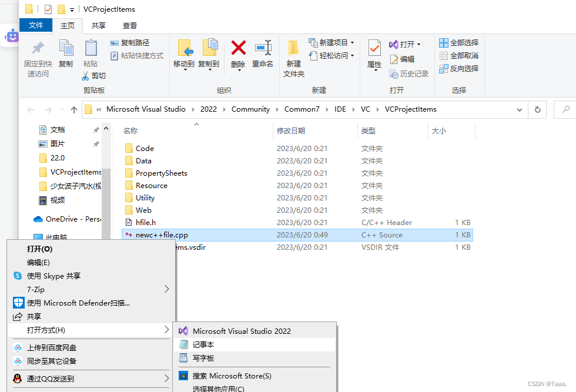Click the Back navigation arrow

31,109
